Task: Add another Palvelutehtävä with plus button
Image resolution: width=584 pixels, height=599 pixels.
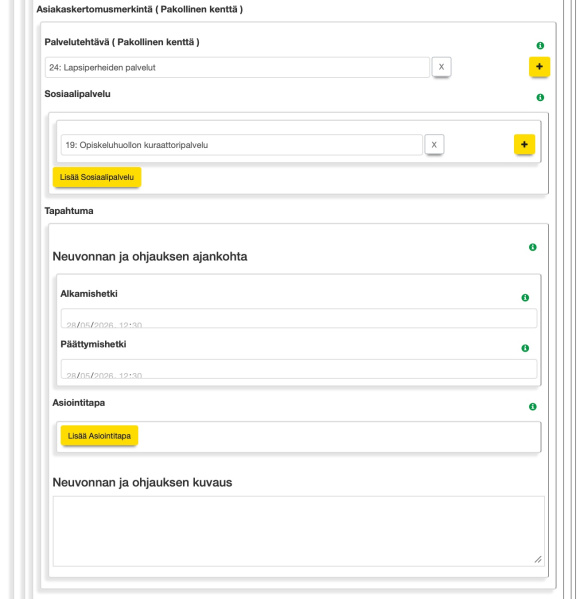Action: [x=539, y=66]
